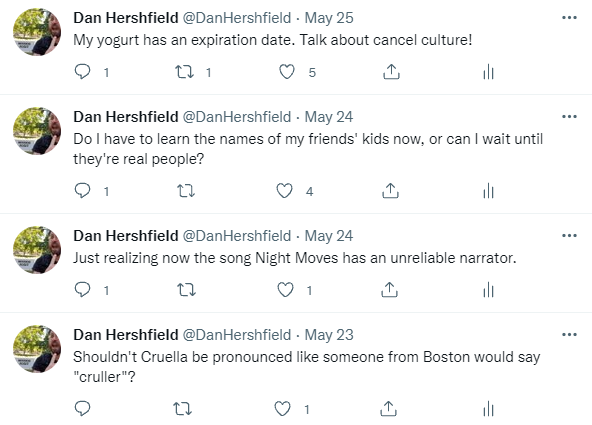Screen dimensions: 592x425
Task: Retweet the yogurt cancel culture tweet
Action: pos(185,72)
